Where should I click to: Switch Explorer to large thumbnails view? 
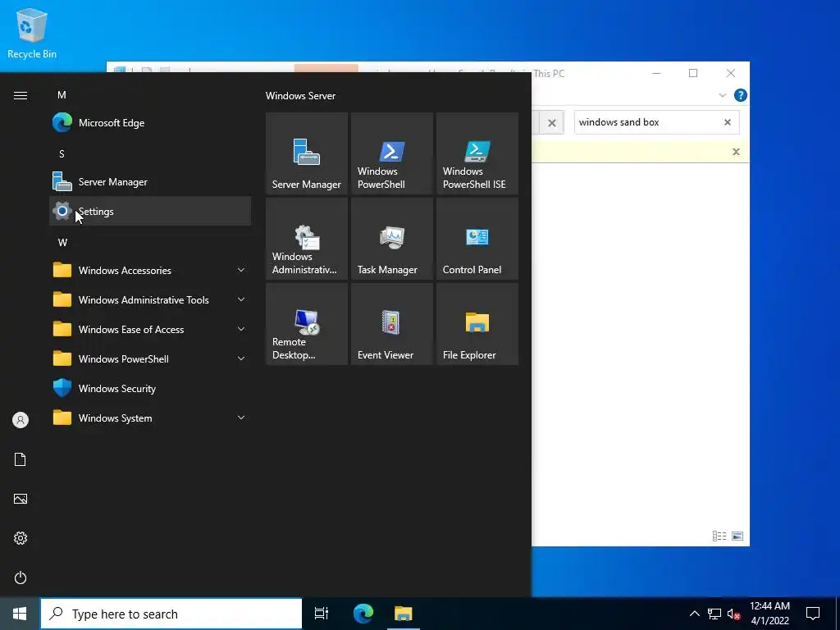tap(737, 536)
